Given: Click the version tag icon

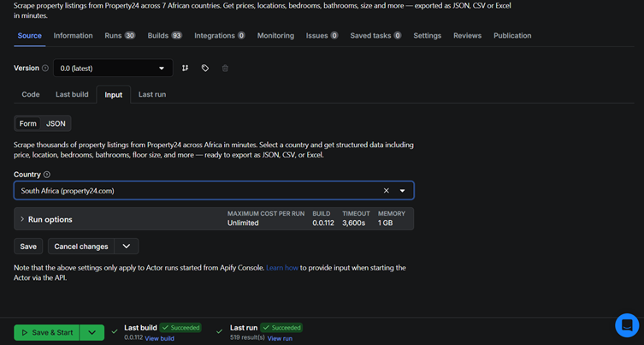Looking at the screenshot, I should pos(205,68).
